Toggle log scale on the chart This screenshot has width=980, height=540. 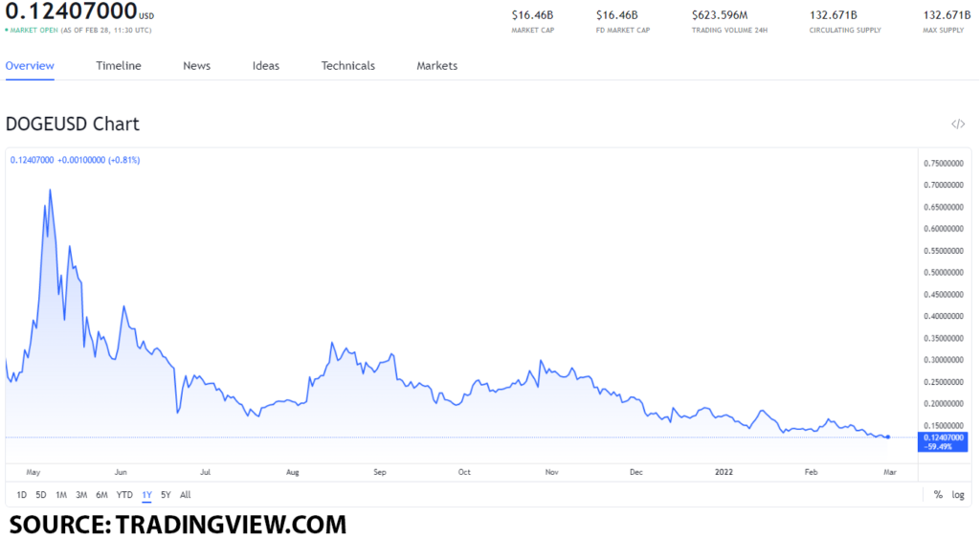point(958,495)
